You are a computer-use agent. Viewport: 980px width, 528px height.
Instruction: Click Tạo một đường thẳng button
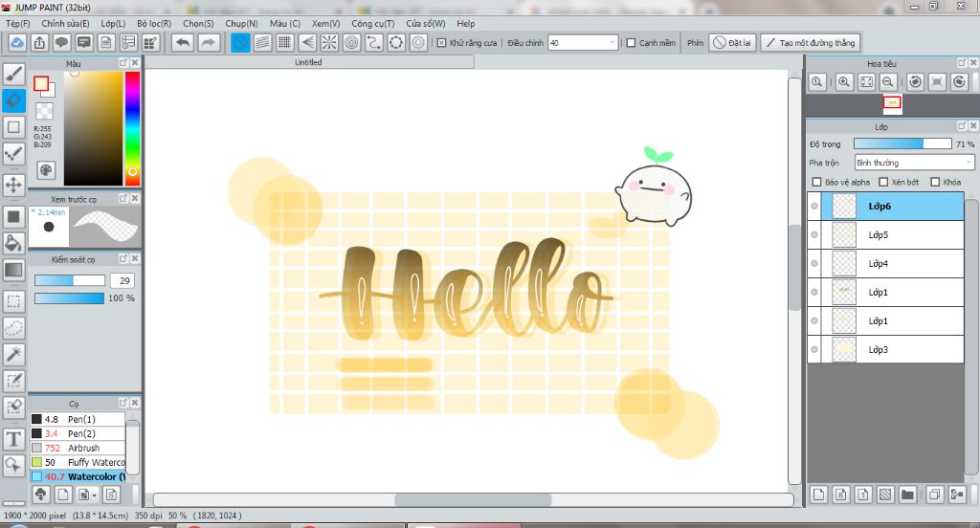coord(811,42)
